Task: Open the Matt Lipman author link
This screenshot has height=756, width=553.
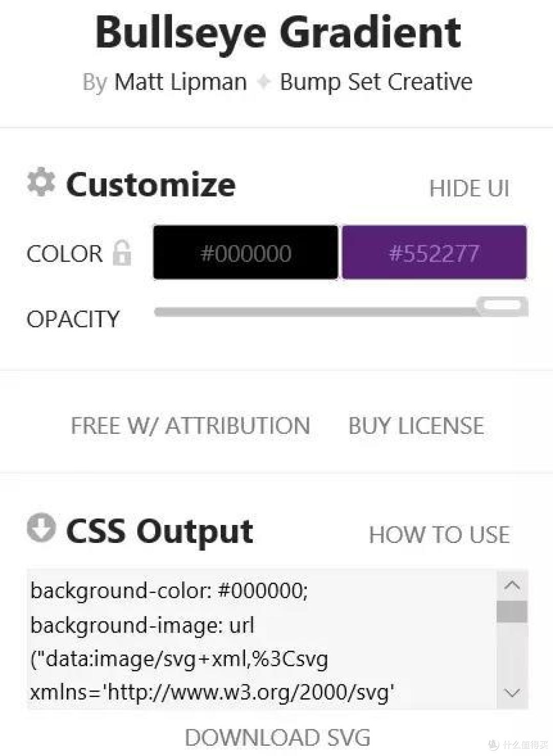Action: click(x=180, y=82)
